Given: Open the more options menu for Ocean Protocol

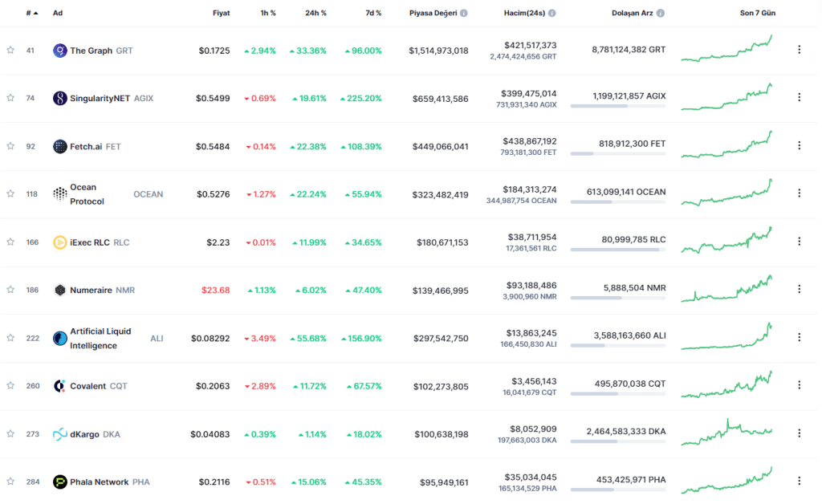Looking at the screenshot, I should tap(799, 193).
